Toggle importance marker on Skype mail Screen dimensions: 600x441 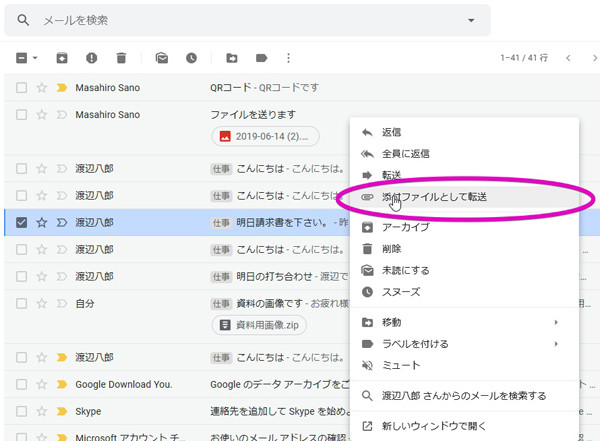62,412
